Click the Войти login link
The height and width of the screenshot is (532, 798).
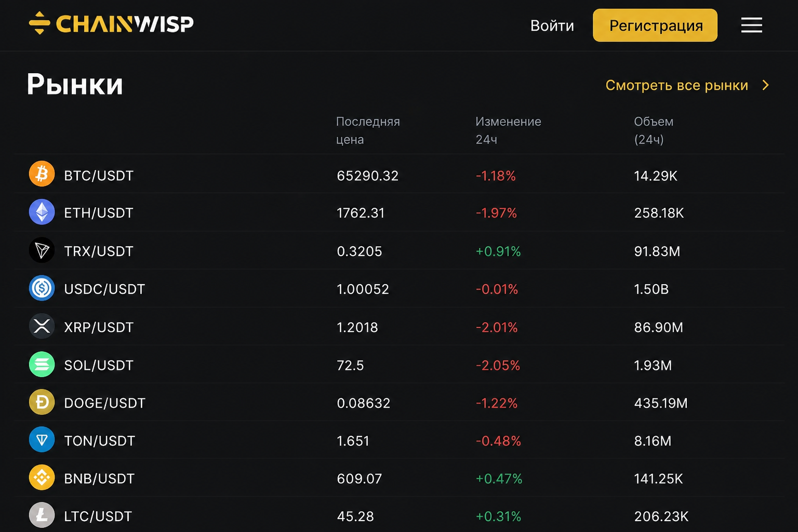tap(552, 25)
